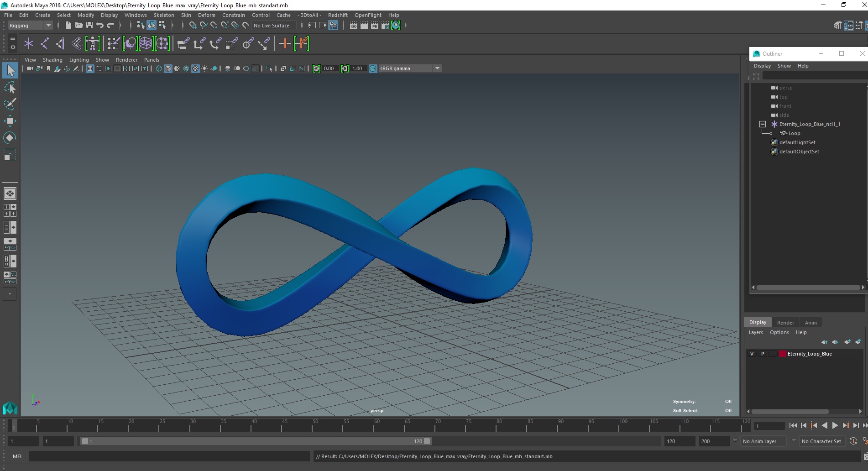Image resolution: width=868 pixels, height=471 pixels.
Task: Collapse the Eternity_Loop_Blue_ncl1_1 outliner node
Action: 762,124
